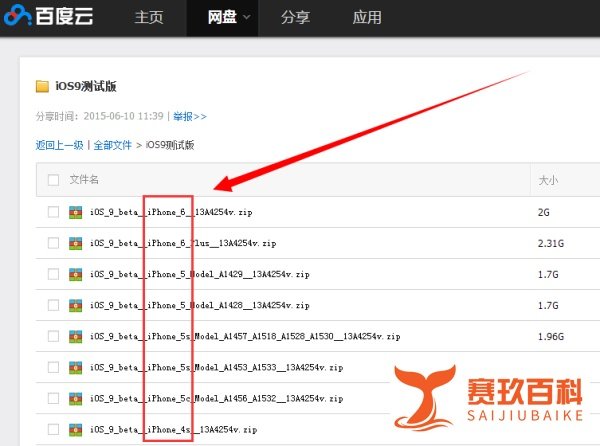Click file icon of iPhone_5c A1456 zip
The image size is (600, 446).
(x=75, y=399)
